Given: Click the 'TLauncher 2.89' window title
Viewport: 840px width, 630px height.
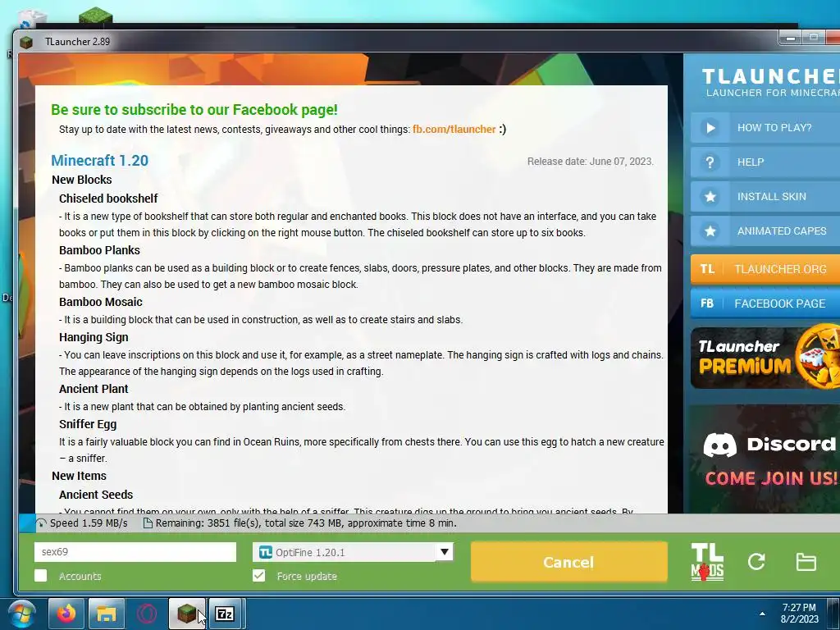Looking at the screenshot, I should [78, 41].
